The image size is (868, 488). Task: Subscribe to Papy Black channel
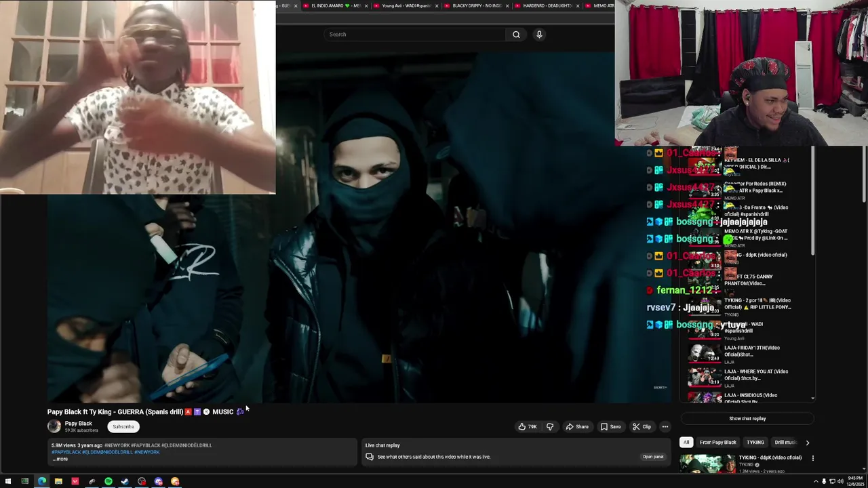coord(123,427)
